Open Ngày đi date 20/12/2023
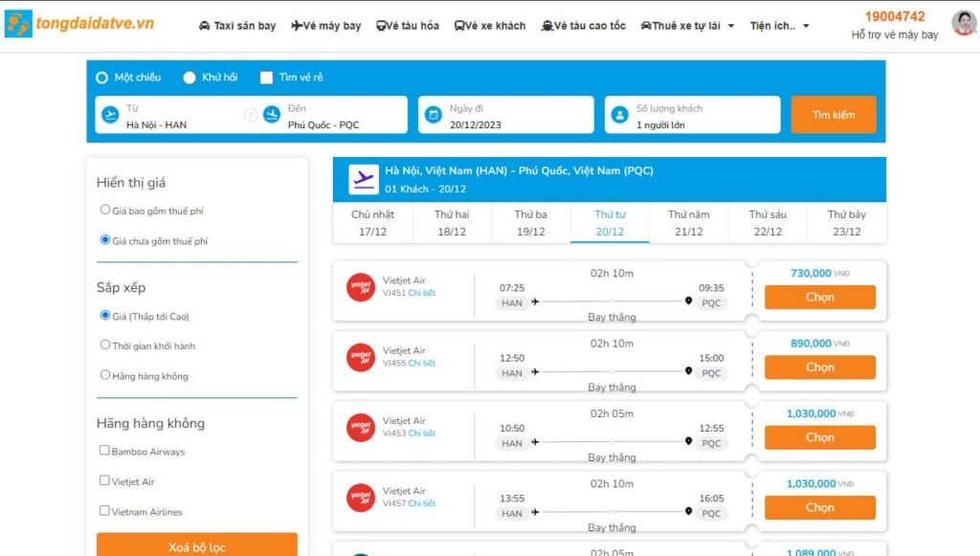 coord(505,115)
